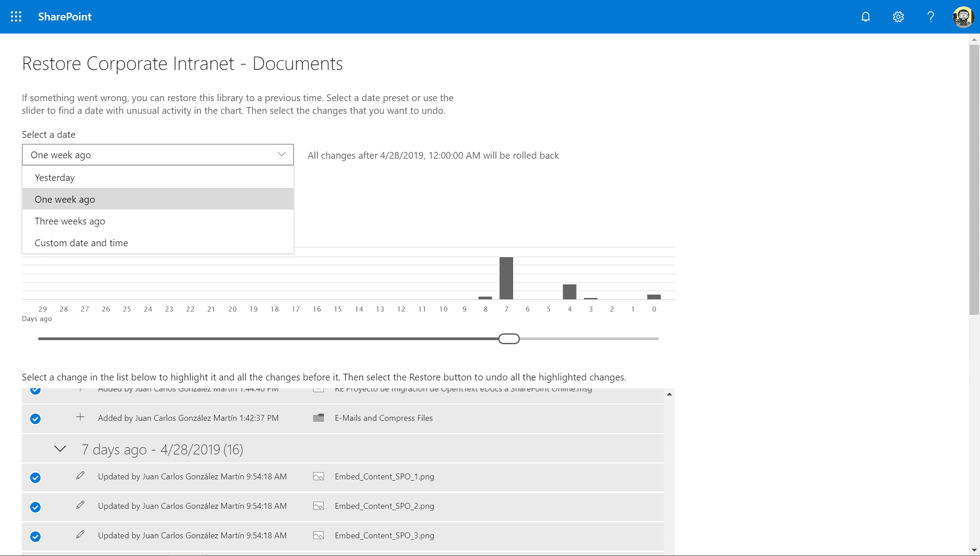Image resolution: width=980 pixels, height=556 pixels.
Task: Choose One week ago option
Action: pyautogui.click(x=158, y=199)
